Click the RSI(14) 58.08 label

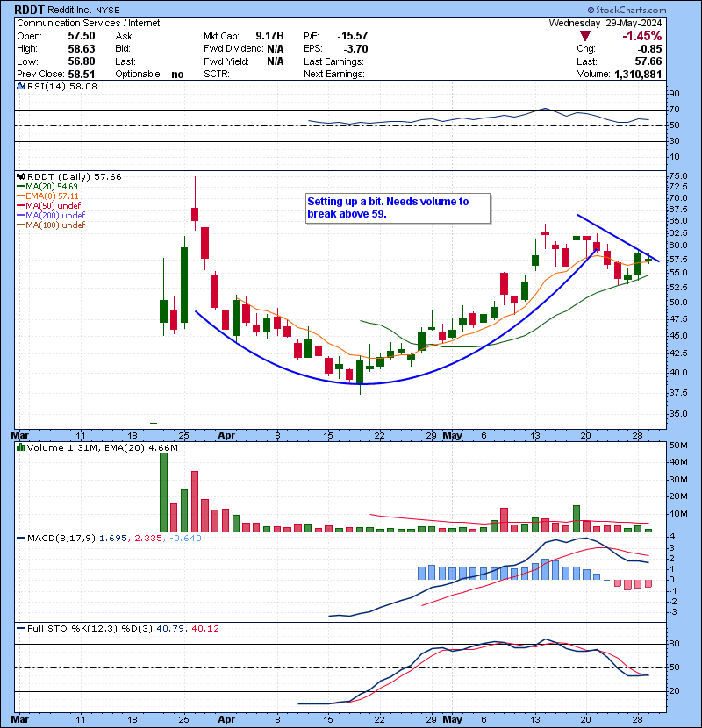(61, 86)
